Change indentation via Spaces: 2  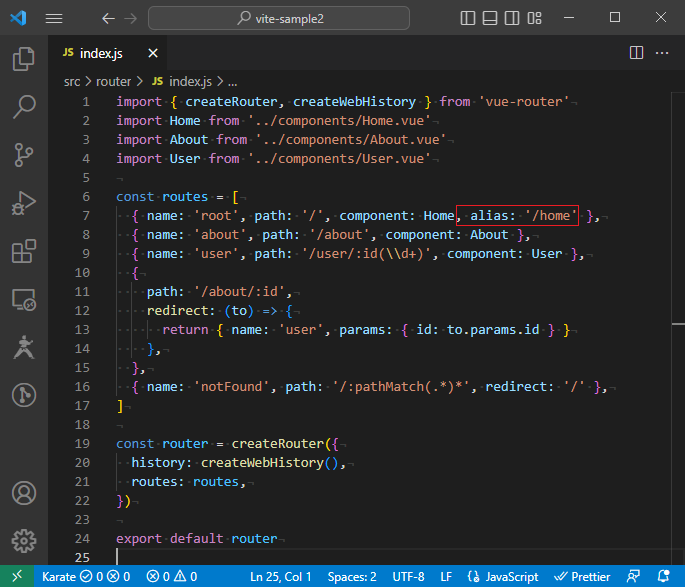pos(352,577)
